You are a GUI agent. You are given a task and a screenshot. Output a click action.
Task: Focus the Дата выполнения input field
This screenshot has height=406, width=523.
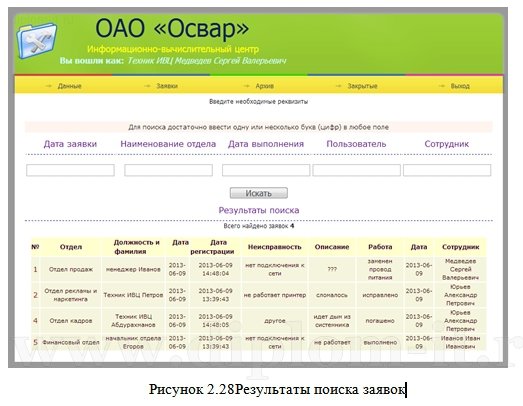266,170
